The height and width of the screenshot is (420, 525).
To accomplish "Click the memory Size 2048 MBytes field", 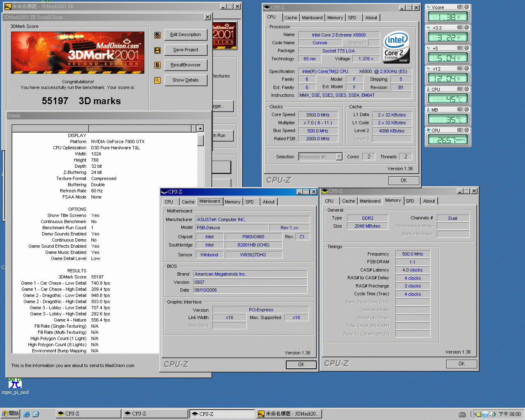I will [x=367, y=226].
